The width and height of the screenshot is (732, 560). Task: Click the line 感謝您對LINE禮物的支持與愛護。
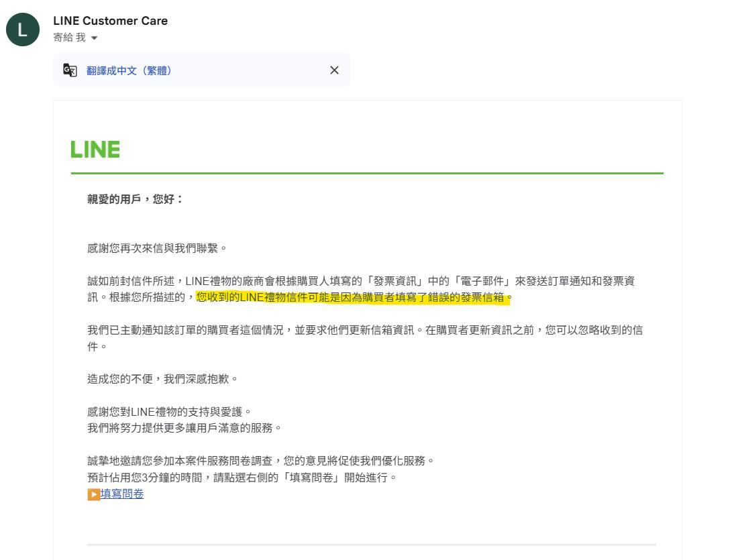click(x=170, y=412)
